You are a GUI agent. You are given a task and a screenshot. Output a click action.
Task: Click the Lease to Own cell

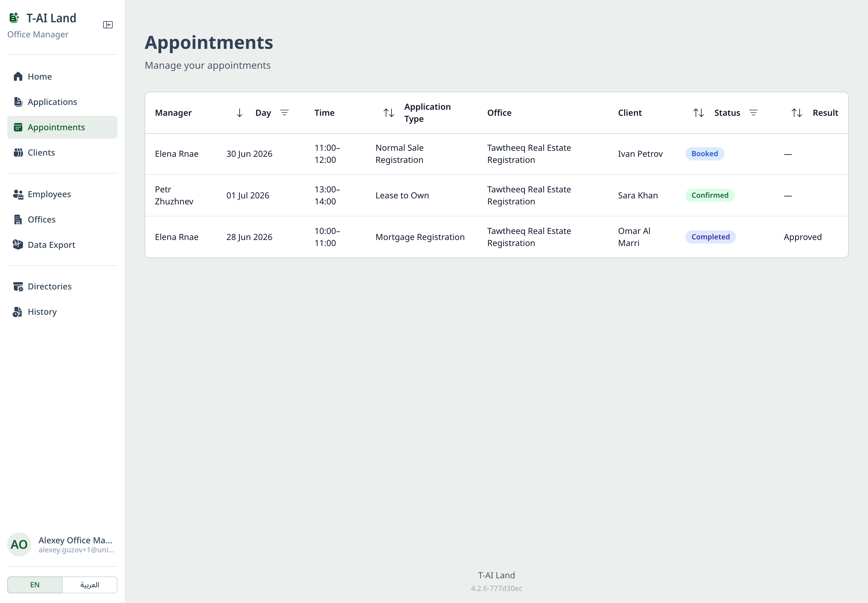pos(402,195)
